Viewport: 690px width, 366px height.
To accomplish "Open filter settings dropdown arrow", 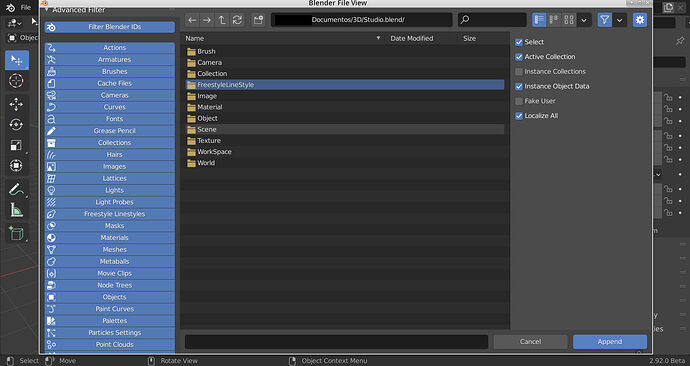I will [x=620, y=20].
